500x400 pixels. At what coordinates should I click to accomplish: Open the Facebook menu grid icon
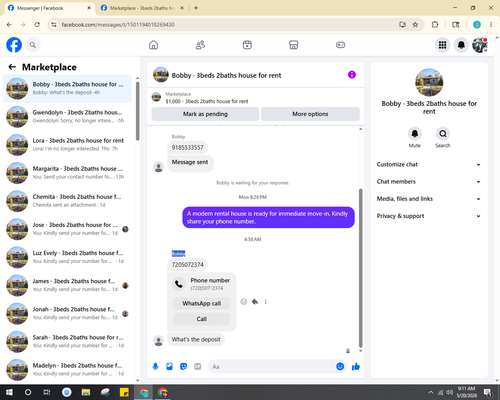pyautogui.click(x=442, y=45)
